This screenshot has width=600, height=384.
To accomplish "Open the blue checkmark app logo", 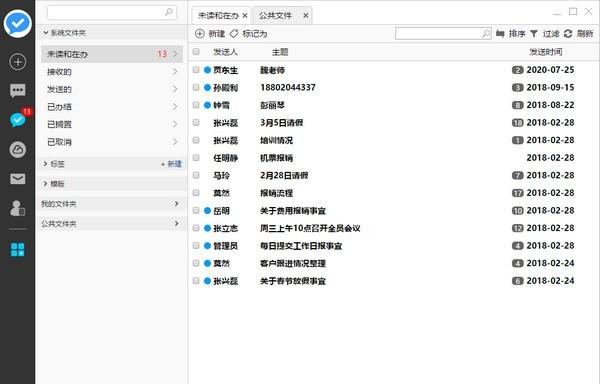I will click(x=18, y=24).
